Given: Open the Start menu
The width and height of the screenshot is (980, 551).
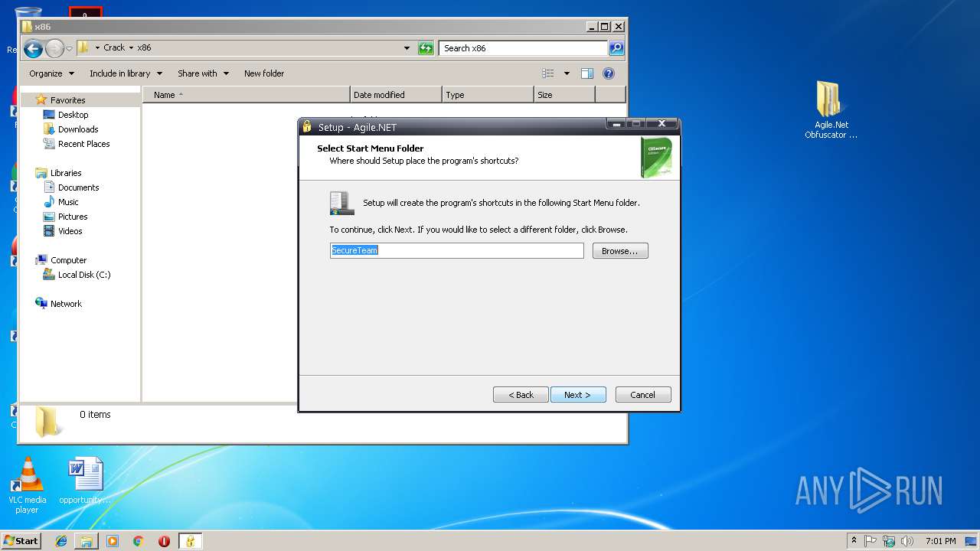Looking at the screenshot, I should (21, 541).
